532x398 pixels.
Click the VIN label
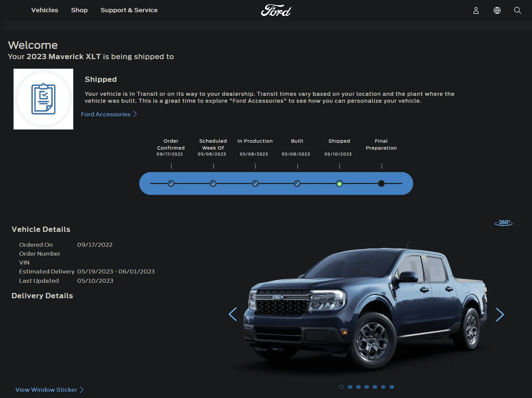[24, 263]
